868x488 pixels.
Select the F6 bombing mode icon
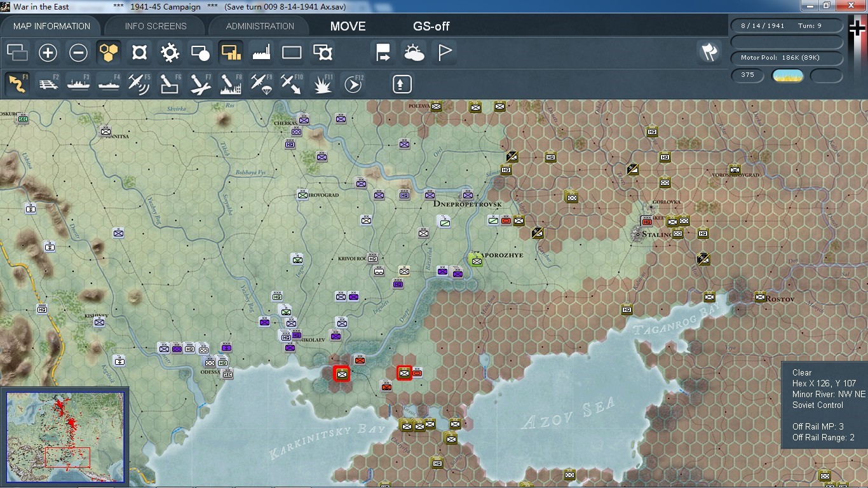pos(170,84)
